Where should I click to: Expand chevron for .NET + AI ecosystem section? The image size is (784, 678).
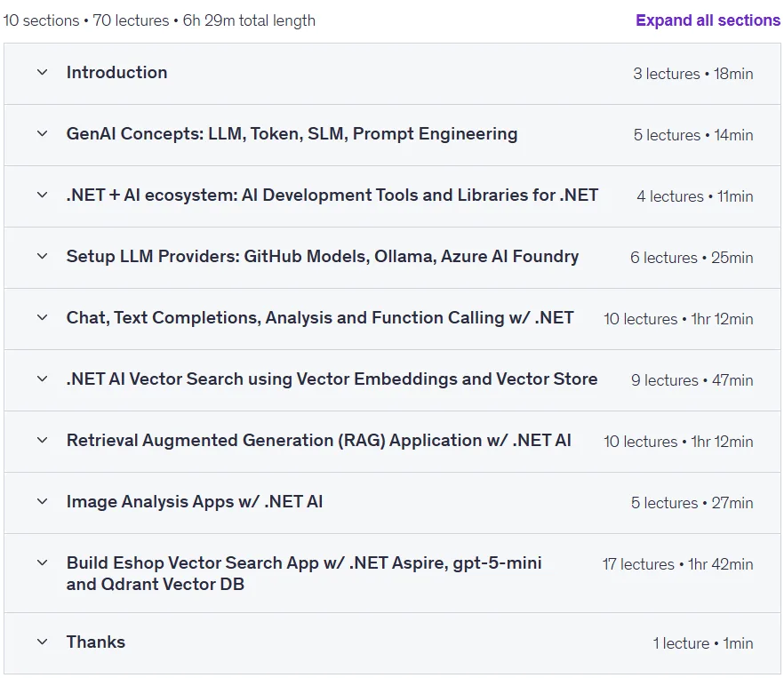[x=43, y=195]
